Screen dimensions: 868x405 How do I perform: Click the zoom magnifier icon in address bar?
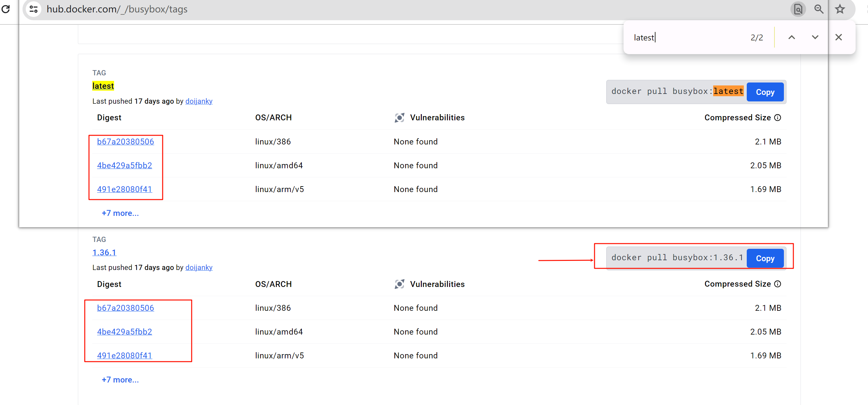click(x=818, y=9)
